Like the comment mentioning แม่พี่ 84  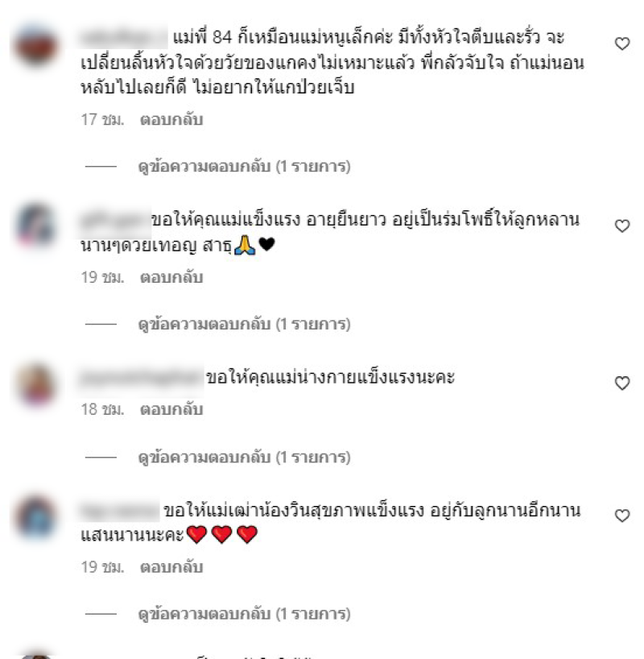(622, 44)
